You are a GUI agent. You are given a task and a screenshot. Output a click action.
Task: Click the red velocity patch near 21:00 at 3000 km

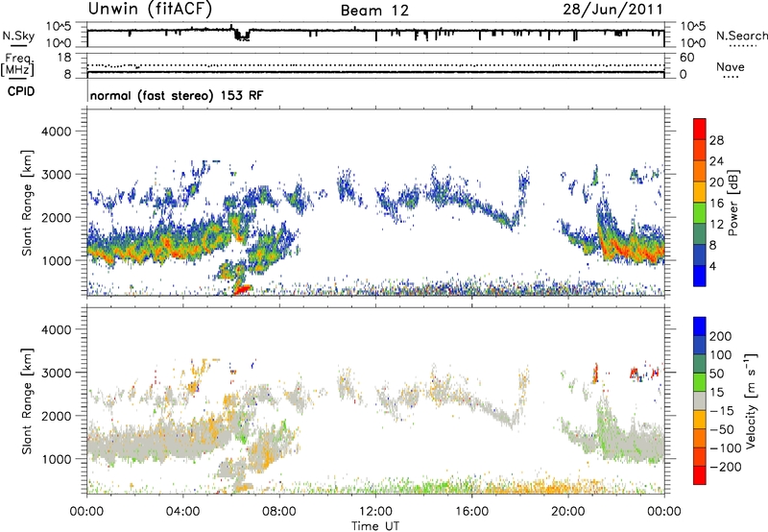[596, 374]
